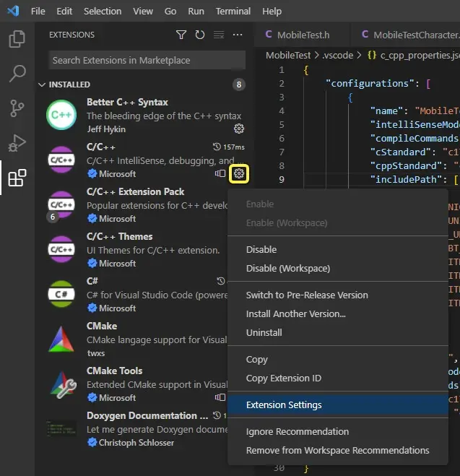Click Christoph Schlosser publisher name
The image size is (460, 476).
[136, 443]
